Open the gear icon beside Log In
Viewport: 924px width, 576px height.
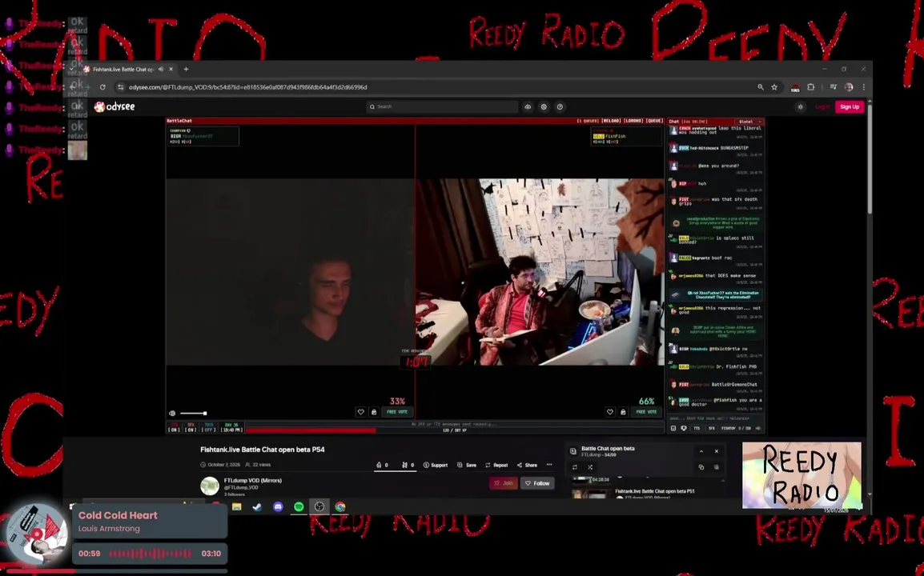800,106
